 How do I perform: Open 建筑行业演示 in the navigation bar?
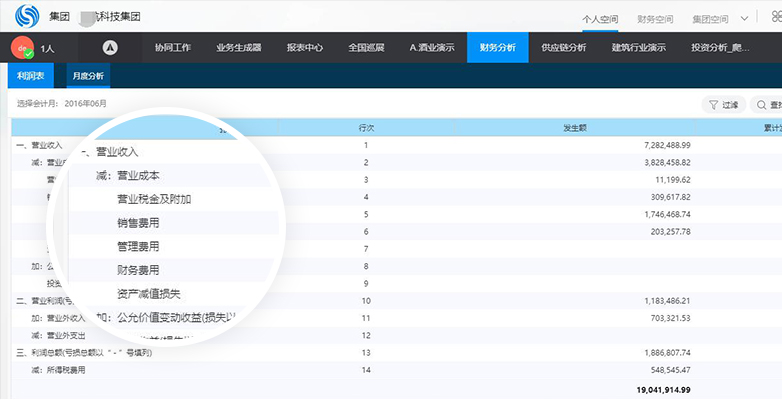638,47
